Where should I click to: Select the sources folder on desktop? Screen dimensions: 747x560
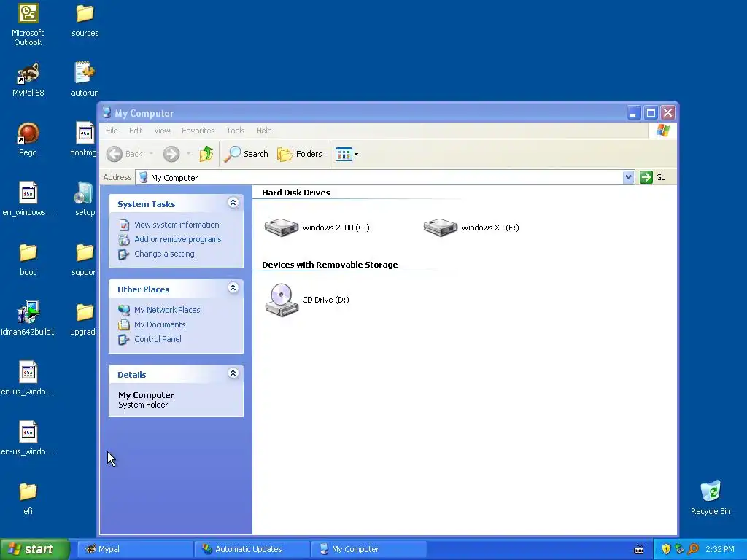[85, 13]
